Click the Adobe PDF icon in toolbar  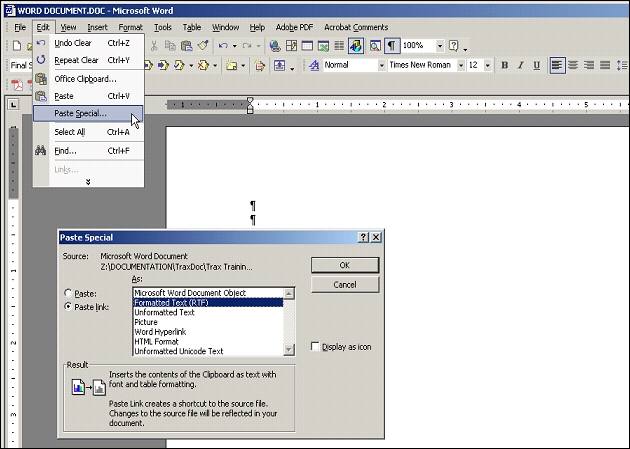pyautogui.click(x=17, y=85)
